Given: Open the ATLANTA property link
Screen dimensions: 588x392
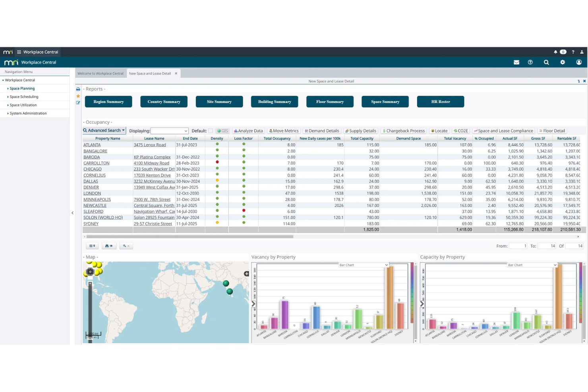Looking at the screenshot, I should click(x=92, y=145).
